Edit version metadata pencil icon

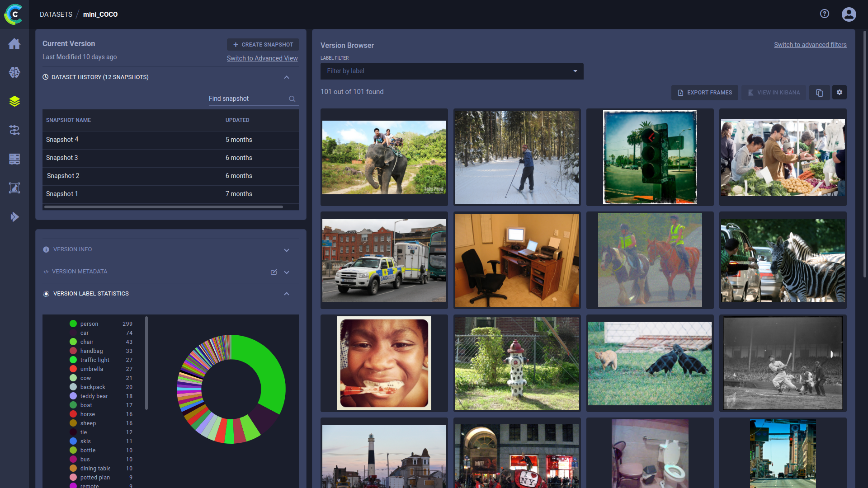coord(274,272)
